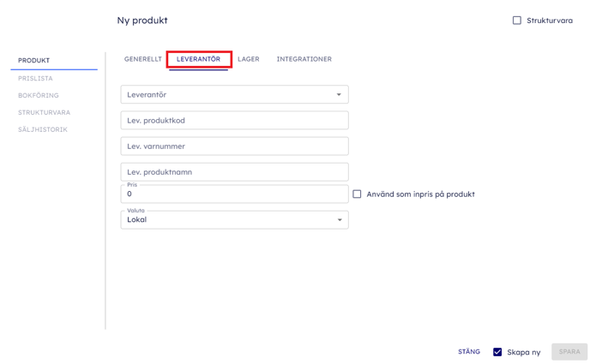Uncheck the 'Skapa ny' checkbox
The width and height of the screenshot is (590, 364).
497,352
